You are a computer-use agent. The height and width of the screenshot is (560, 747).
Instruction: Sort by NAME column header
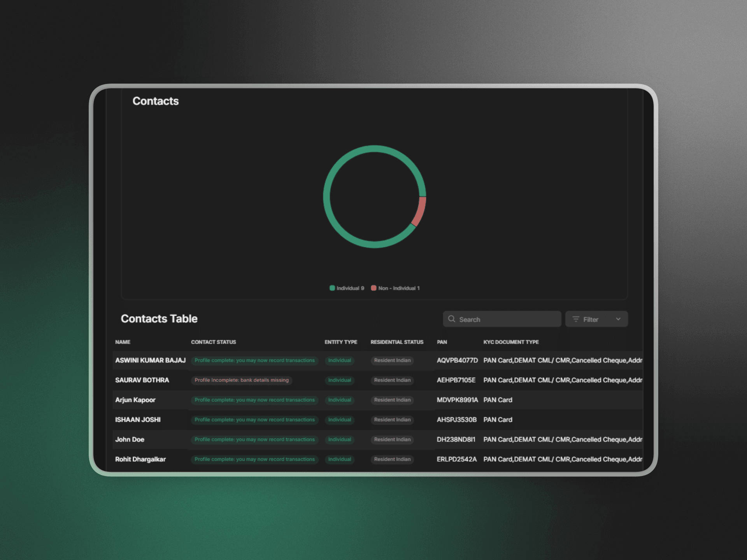(123, 342)
